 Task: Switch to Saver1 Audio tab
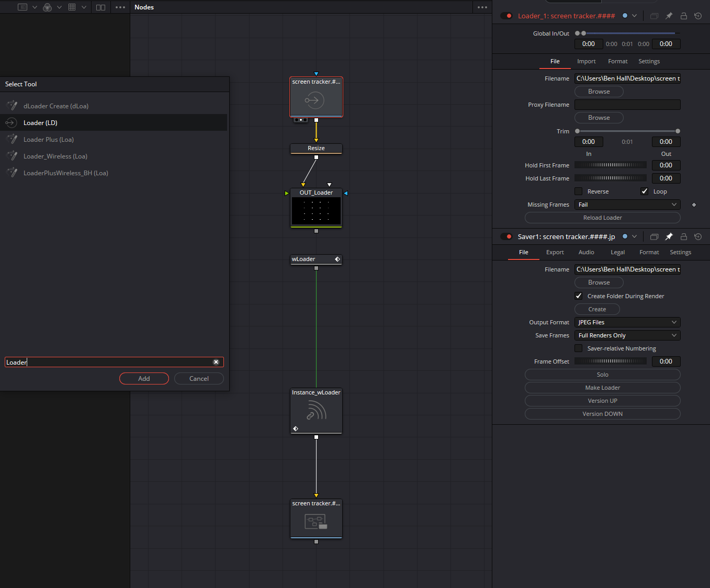587,253
